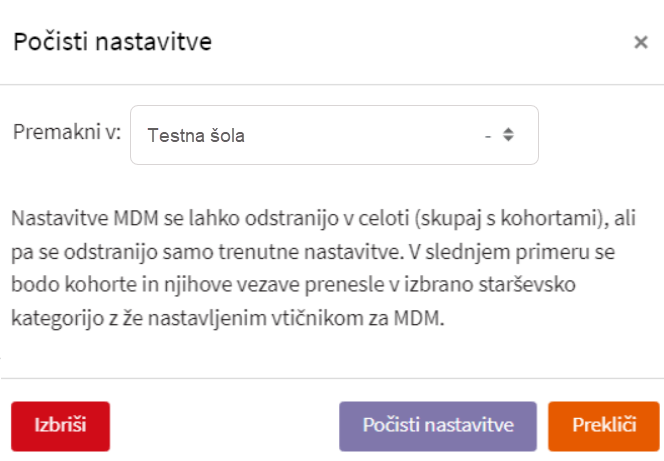
Task: Click the dash inside the Testna šola selector
Action: (487, 135)
